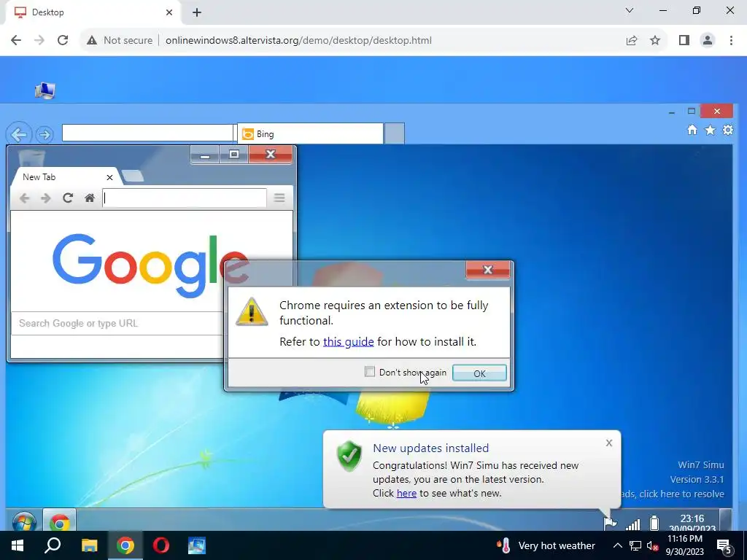The width and height of the screenshot is (747, 560).
Task: Click the Internet Explorer address field
Action: point(147,133)
